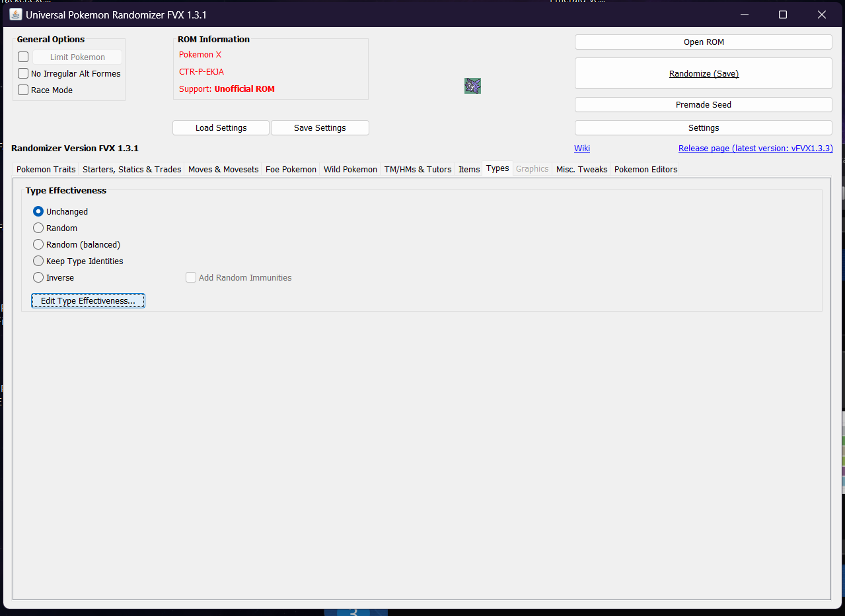Click the Java app icon in title bar

(15, 14)
